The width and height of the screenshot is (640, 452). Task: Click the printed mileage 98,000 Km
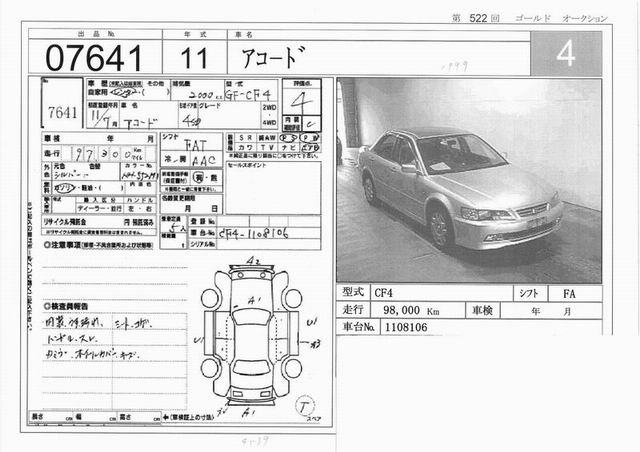click(411, 310)
